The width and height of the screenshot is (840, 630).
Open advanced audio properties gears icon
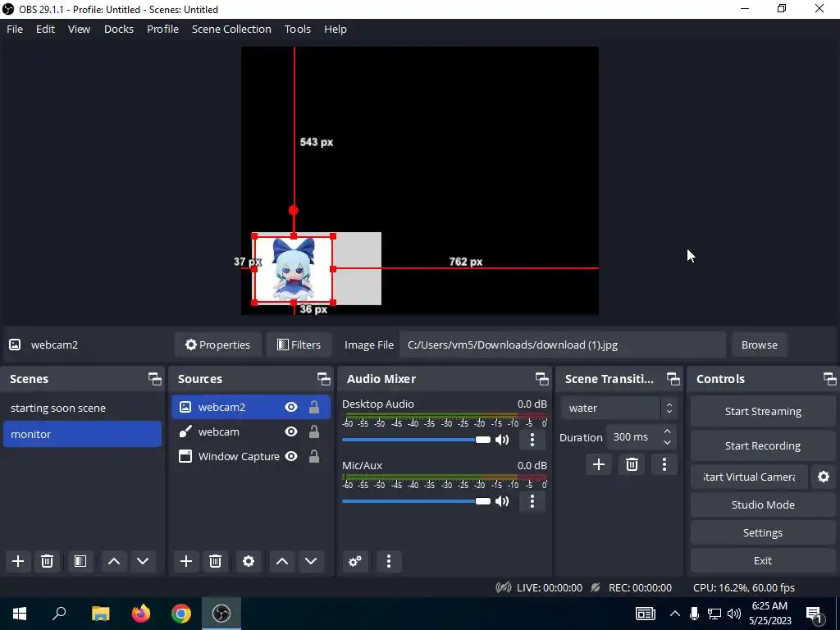pyautogui.click(x=354, y=561)
